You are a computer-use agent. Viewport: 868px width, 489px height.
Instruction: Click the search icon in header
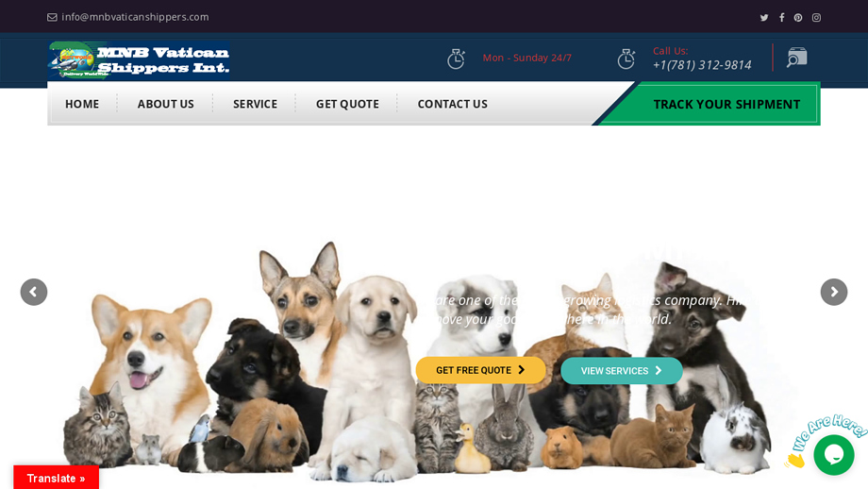coord(797,58)
